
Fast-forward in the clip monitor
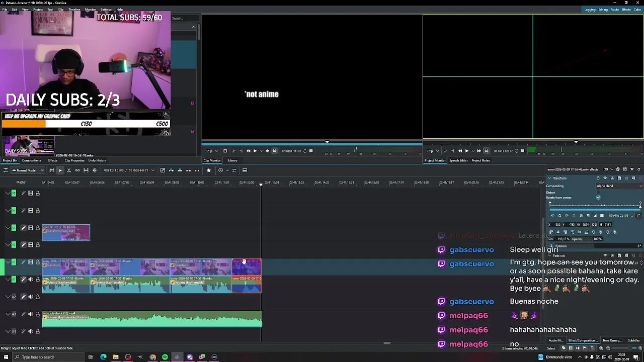[267, 151]
